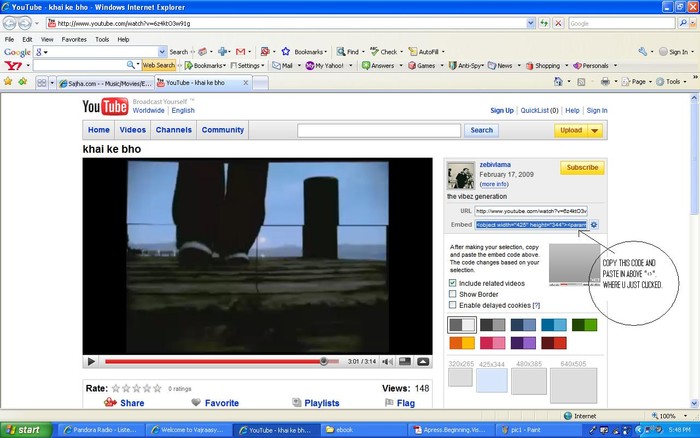The height and width of the screenshot is (438, 700).
Task: Open the Page dropdown in IE toolbar
Action: click(637, 81)
